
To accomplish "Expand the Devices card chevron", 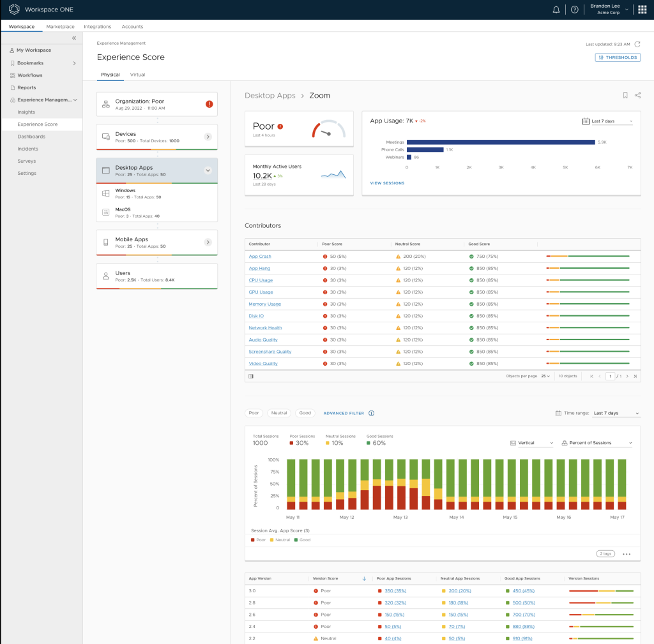I will 208,137.
